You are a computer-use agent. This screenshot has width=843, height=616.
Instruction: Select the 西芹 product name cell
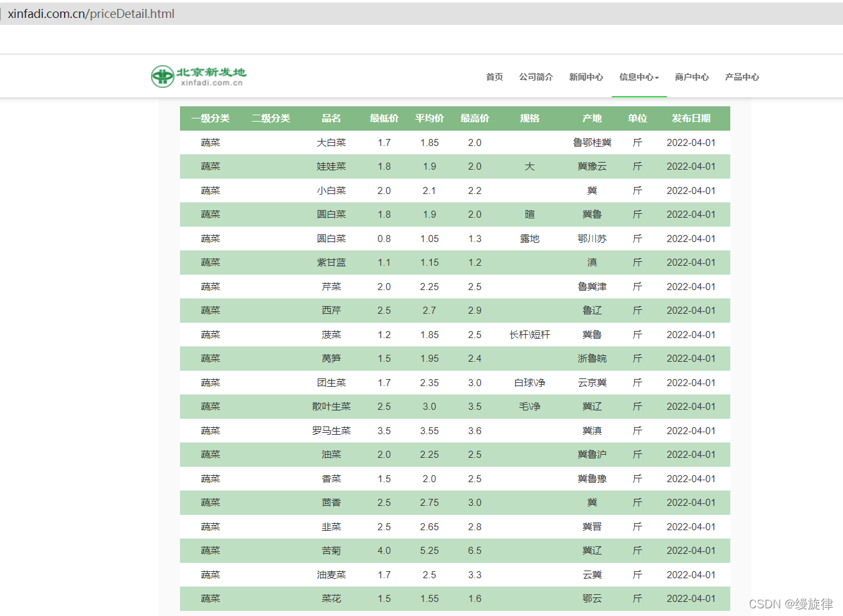[331, 311]
